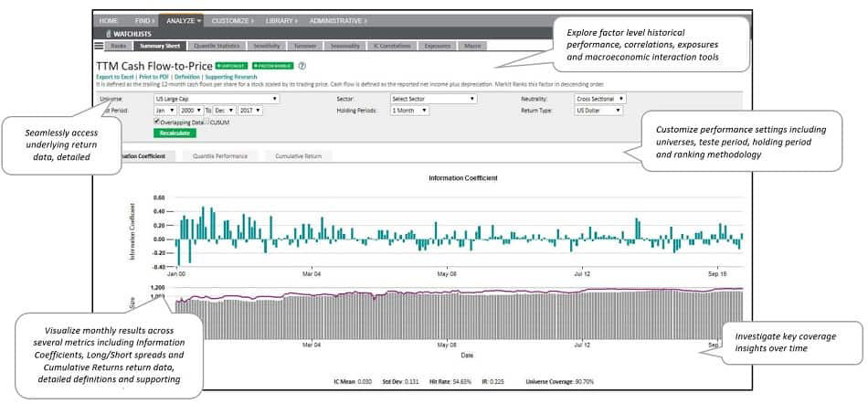Screen dimensions: 868x404
Task: Switch to the Cumulative Return chart tab
Action: click(x=298, y=156)
